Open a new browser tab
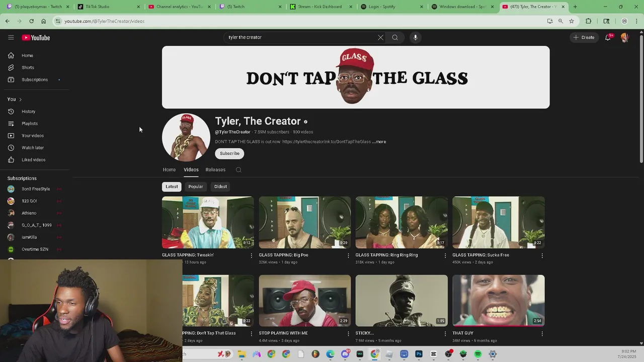644x362 pixels. 575,7
